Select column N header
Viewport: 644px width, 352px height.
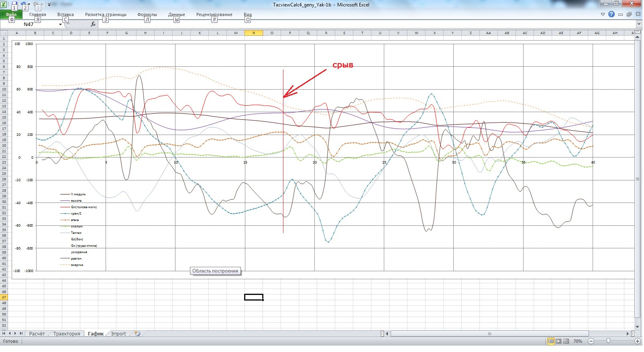coord(254,33)
